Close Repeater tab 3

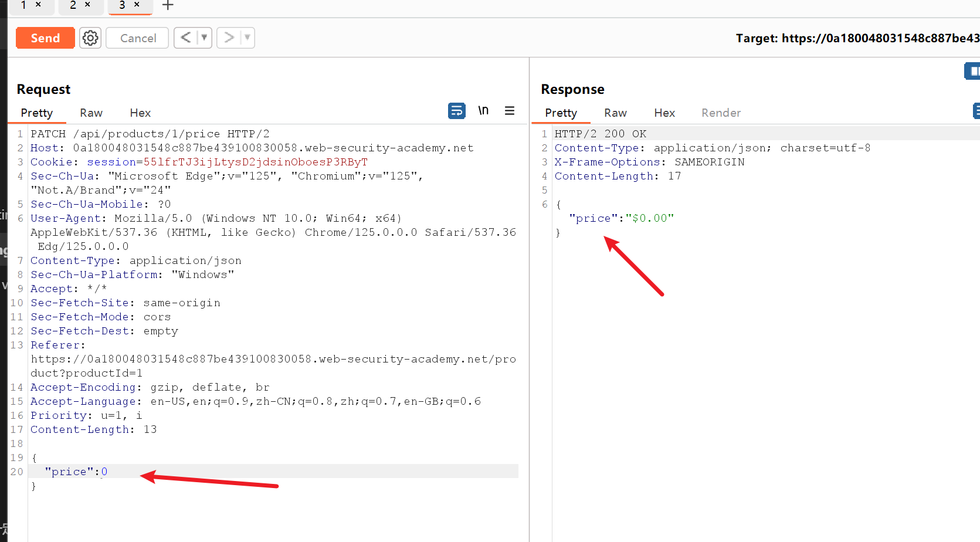[137, 5]
